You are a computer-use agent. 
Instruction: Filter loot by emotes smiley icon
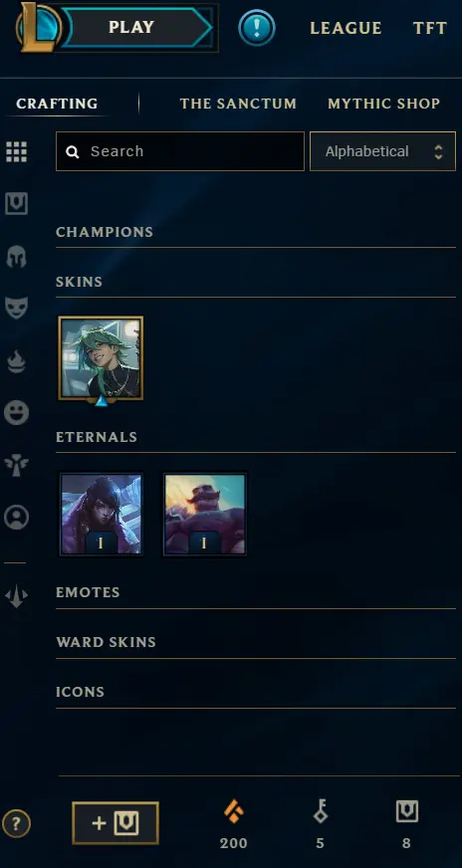pos(17,412)
